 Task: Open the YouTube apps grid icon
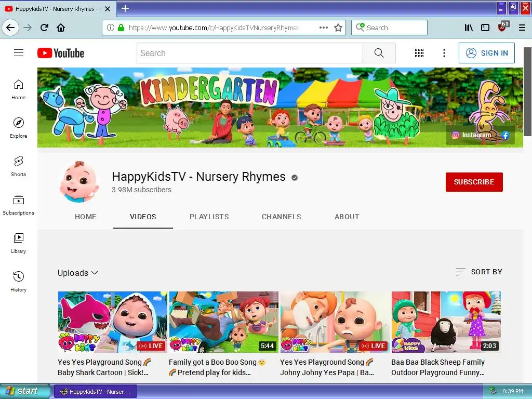pyautogui.click(x=419, y=53)
